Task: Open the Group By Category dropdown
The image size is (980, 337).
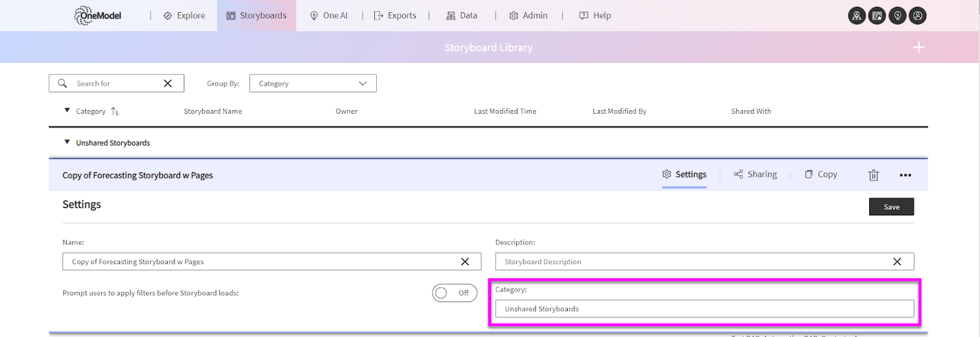Action: [312, 84]
